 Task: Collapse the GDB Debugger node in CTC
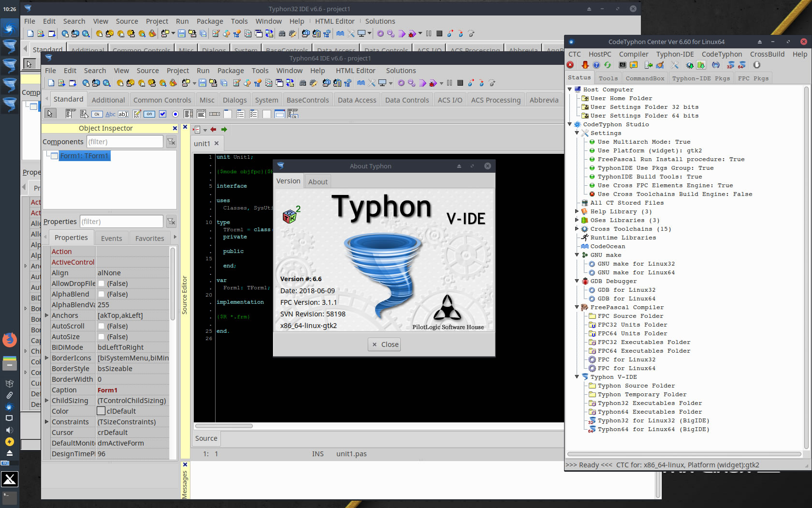tap(577, 281)
